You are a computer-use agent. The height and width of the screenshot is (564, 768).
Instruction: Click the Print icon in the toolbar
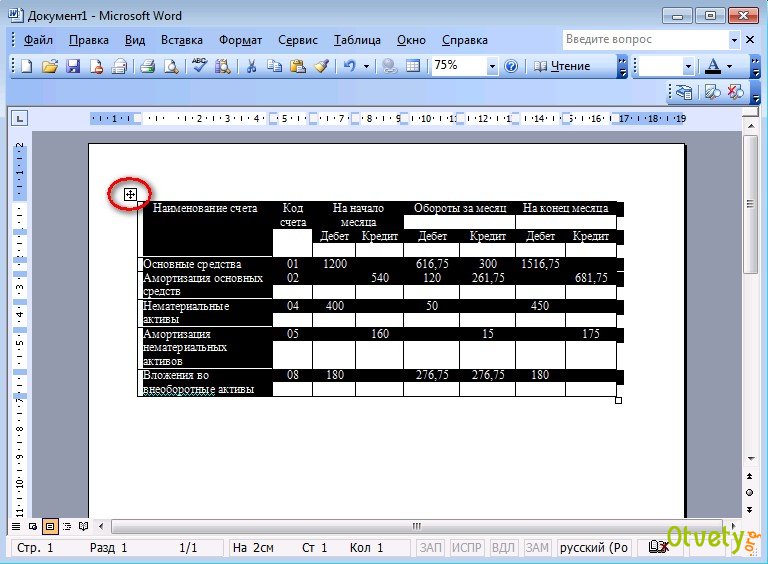(147, 66)
